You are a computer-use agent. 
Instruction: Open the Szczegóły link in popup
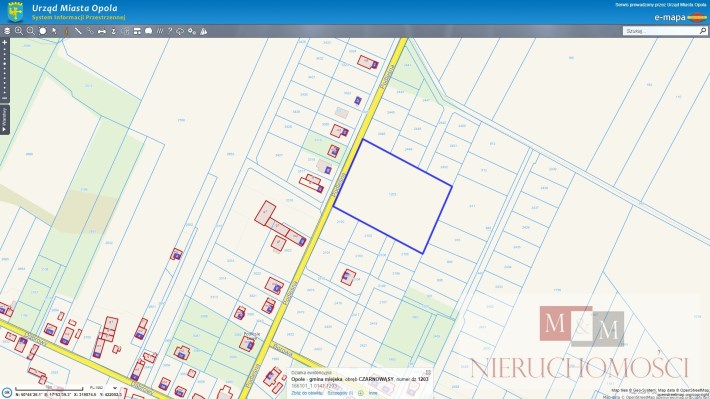click(340, 393)
